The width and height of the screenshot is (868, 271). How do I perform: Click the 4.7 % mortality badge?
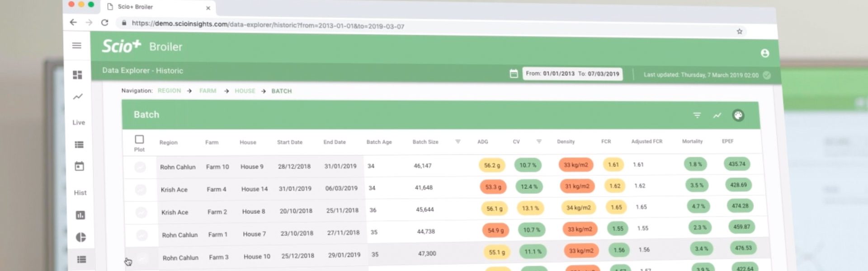click(x=698, y=206)
